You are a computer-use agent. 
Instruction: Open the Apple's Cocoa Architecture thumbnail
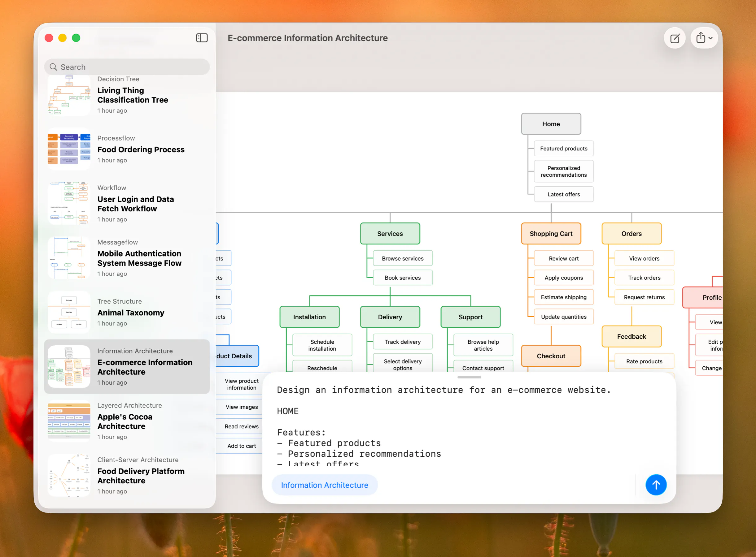69,421
